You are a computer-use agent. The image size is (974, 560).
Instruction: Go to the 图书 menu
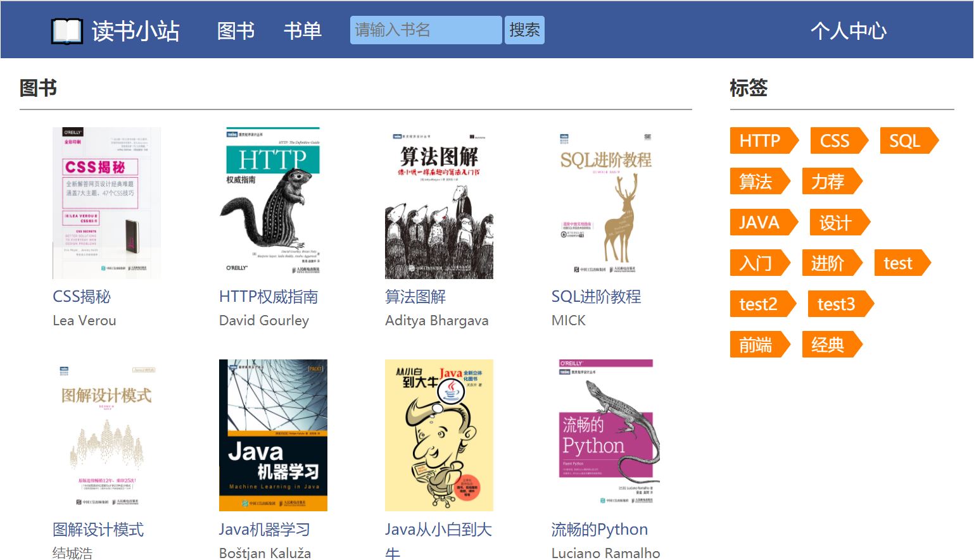click(236, 30)
